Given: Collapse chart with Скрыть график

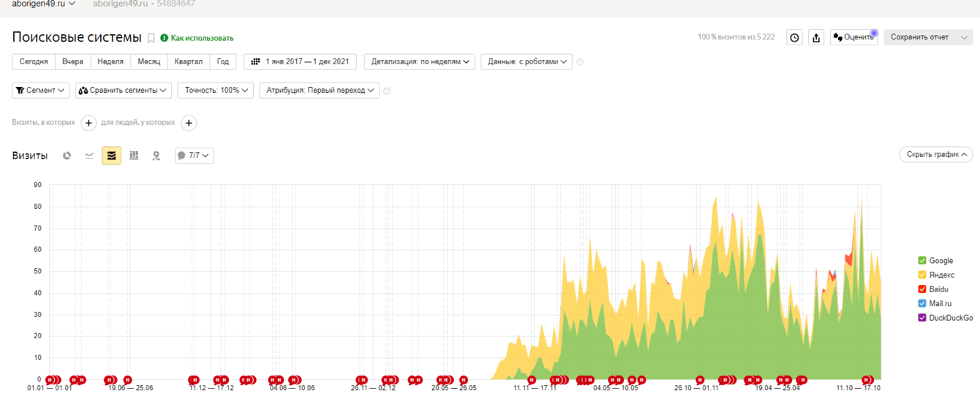Looking at the screenshot, I should tap(936, 155).
